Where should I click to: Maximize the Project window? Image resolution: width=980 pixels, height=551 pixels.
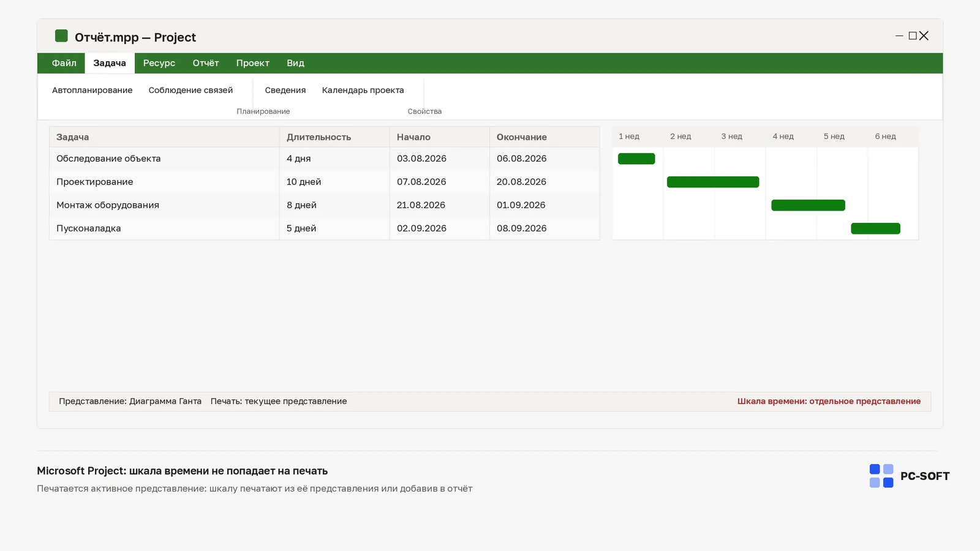tap(913, 36)
